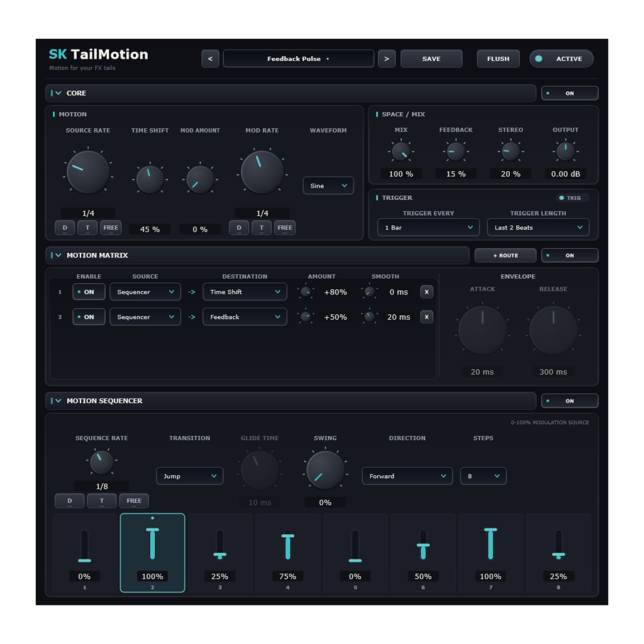Screen dimensions: 644x644
Task: Click the envelope Attack knob
Action: click(482, 330)
